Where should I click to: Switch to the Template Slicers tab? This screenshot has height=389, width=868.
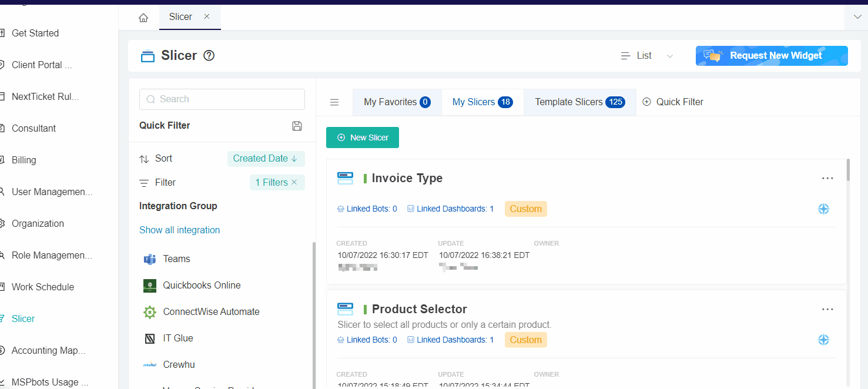pyautogui.click(x=579, y=102)
